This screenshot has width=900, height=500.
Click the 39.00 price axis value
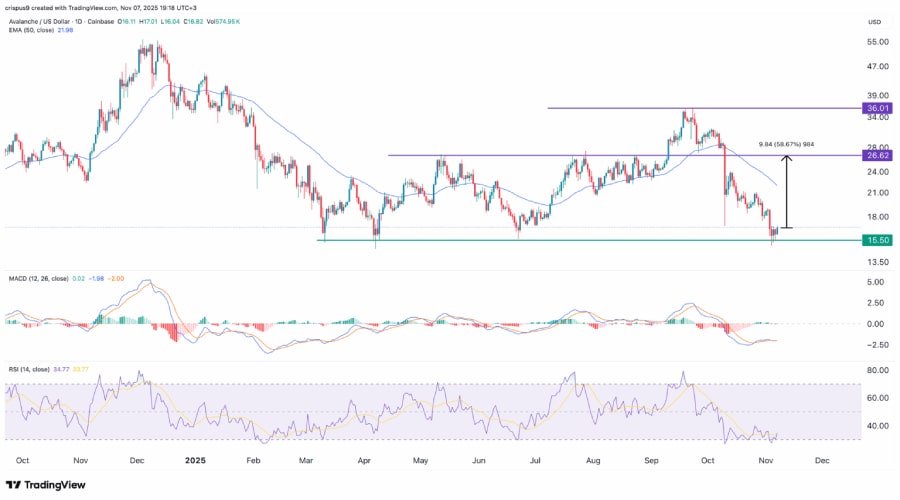click(878, 95)
